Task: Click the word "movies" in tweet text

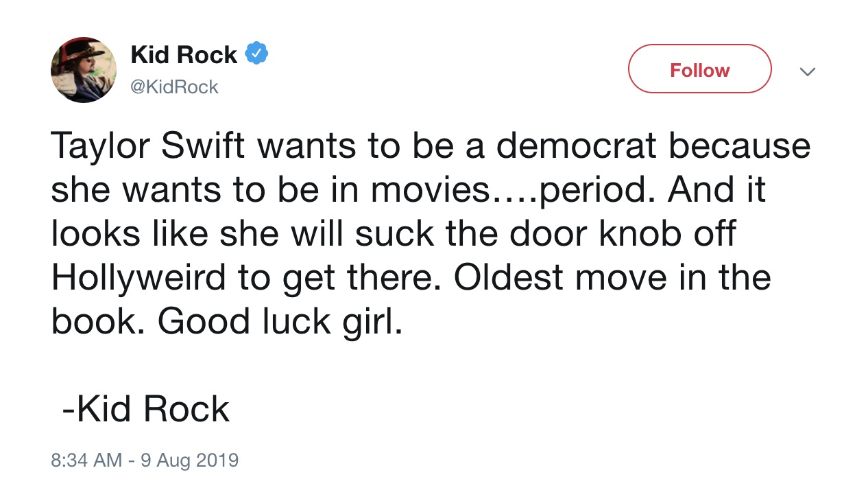Action: [x=430, y=191]
